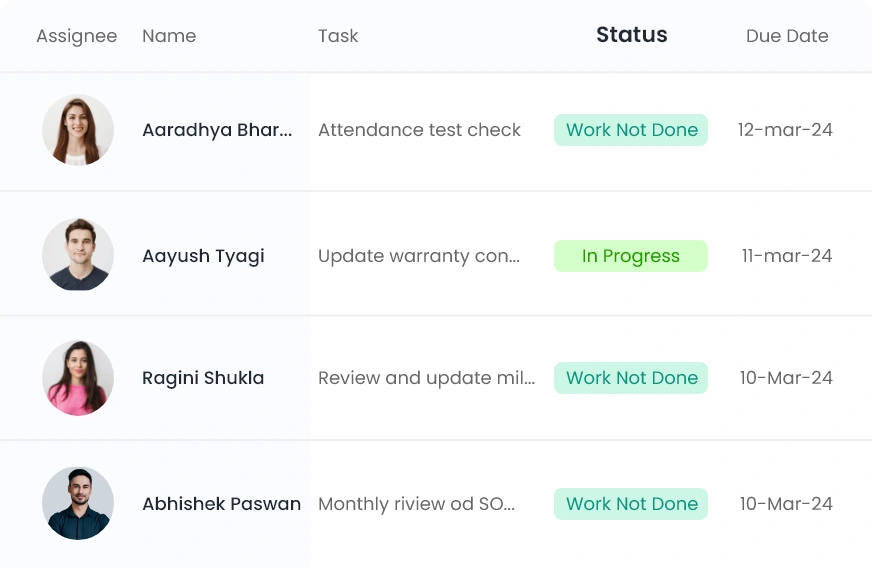Click the Assignee column header
This screenshot has width=872, height=568.
76,36
